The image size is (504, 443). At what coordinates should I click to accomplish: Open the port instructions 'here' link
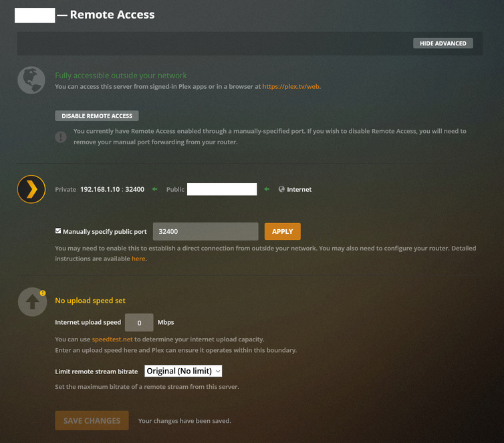tap(138, 259)
